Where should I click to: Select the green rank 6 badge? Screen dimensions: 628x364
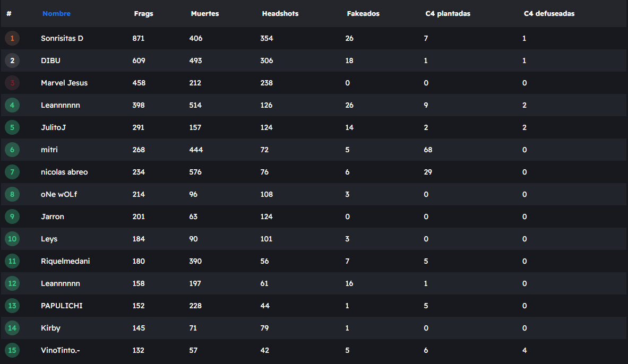(12, 150)
